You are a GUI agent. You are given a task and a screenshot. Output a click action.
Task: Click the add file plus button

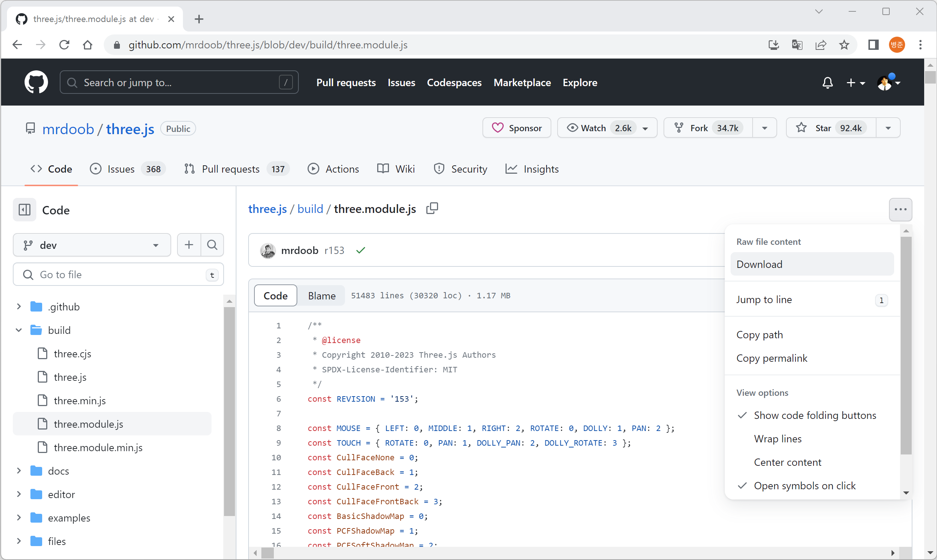coord(189,245)
